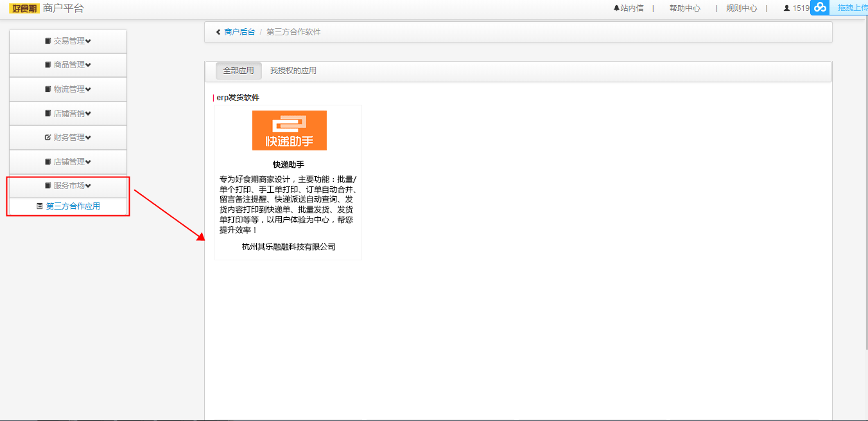The width and height of the screenshot is (868, 421).
Task: Expand the 交易管理 menu chevron
Action: [89, 41]
